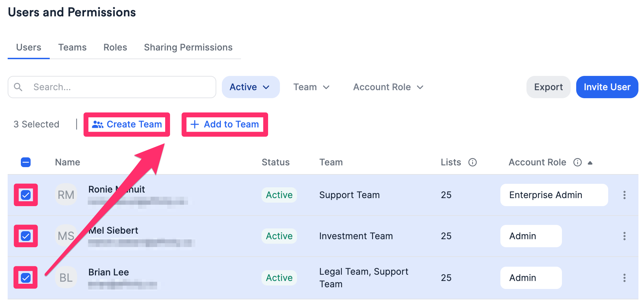644x305 pixels.
Task: Click the Lists column info icon
Action: tap(472, 162)
